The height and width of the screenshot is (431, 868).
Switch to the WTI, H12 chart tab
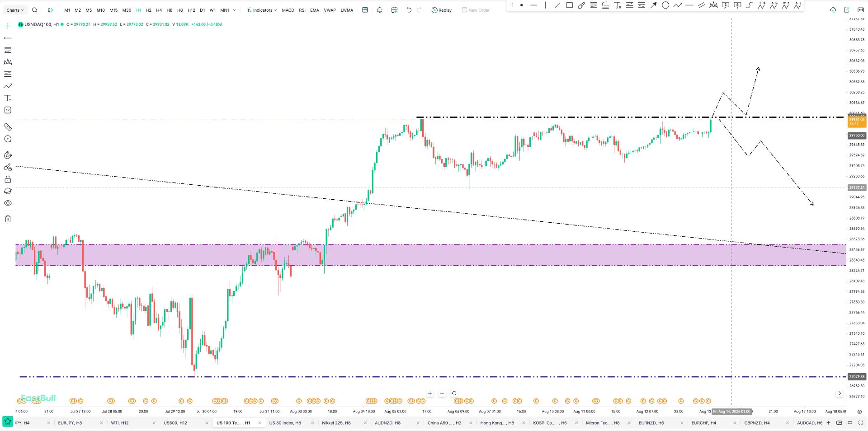[120, 423]
